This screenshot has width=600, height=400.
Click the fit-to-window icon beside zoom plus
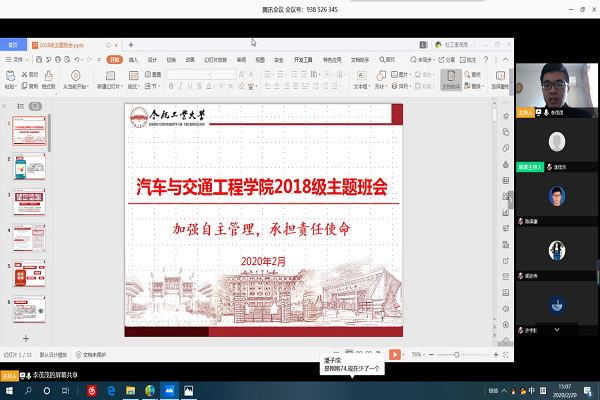click(x=506, y=355)
